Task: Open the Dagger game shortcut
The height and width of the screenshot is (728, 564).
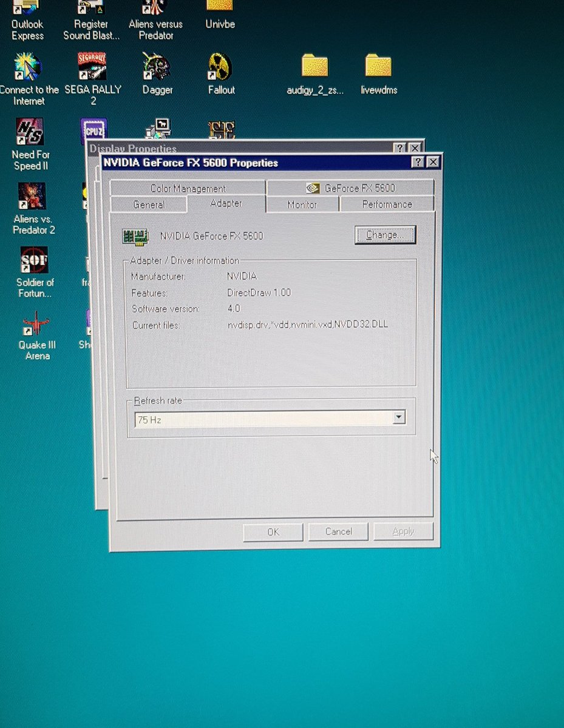Action: coord(157,73)
